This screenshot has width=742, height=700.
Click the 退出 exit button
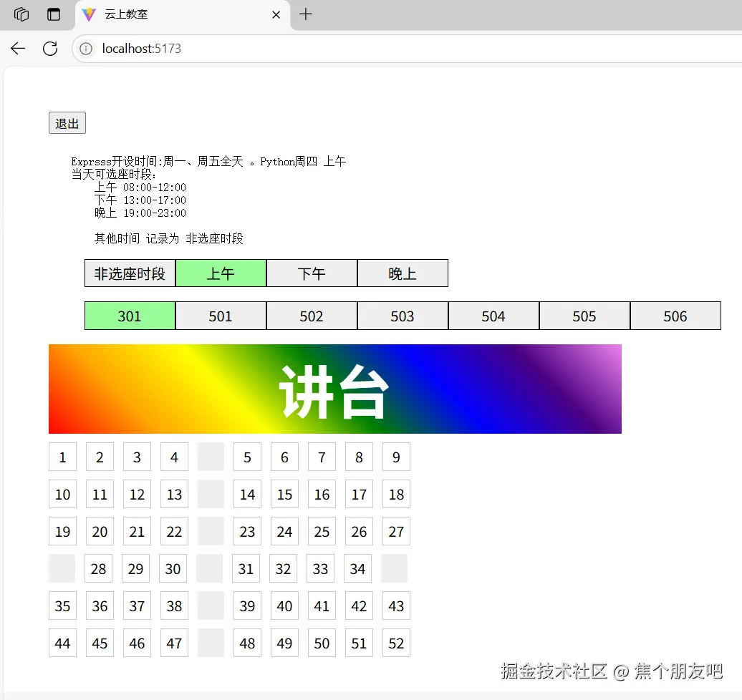tap(67, 122)
